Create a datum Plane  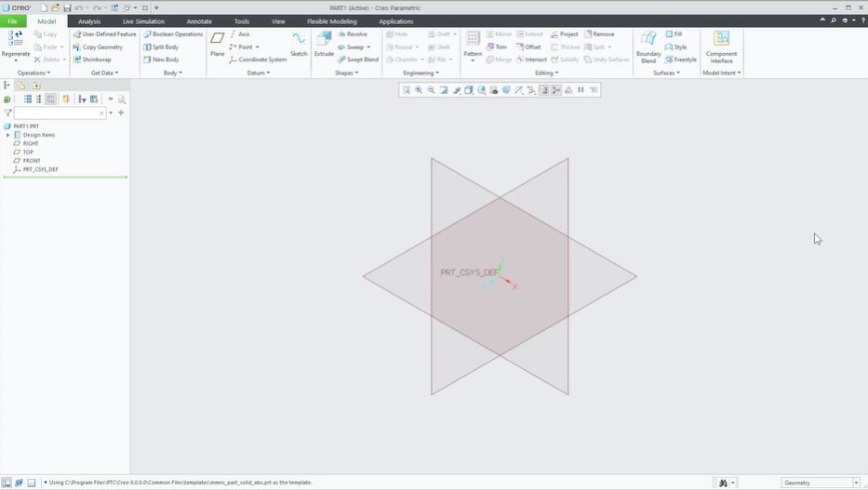(217, 45)
